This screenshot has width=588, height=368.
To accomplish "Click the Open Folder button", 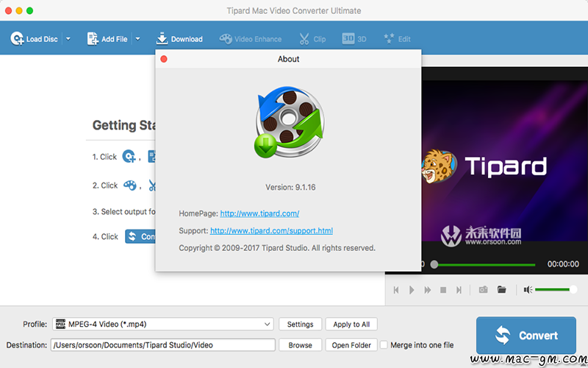I will pyautogui.click(x=351, y=344).
